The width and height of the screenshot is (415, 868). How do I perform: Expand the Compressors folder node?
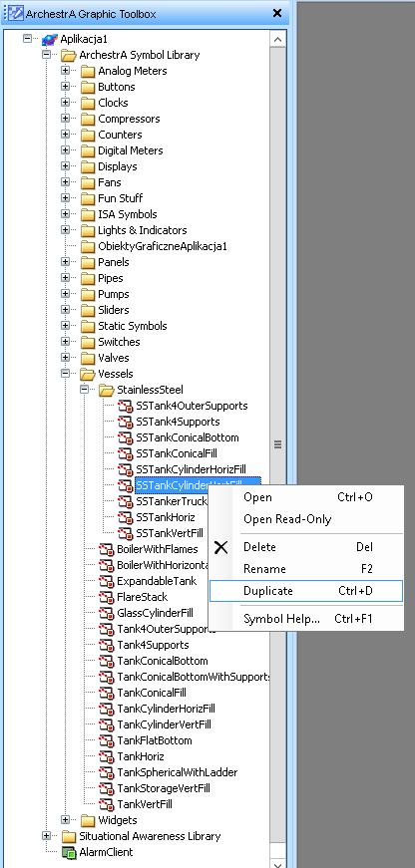click(66, 119)
